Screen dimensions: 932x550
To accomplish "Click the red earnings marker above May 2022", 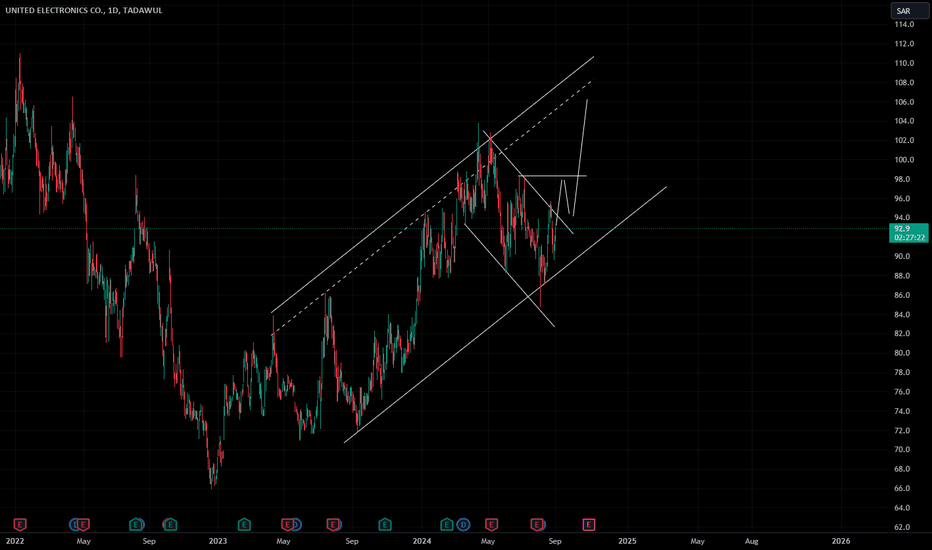I will pyautogui.click(x=83, y=524).
